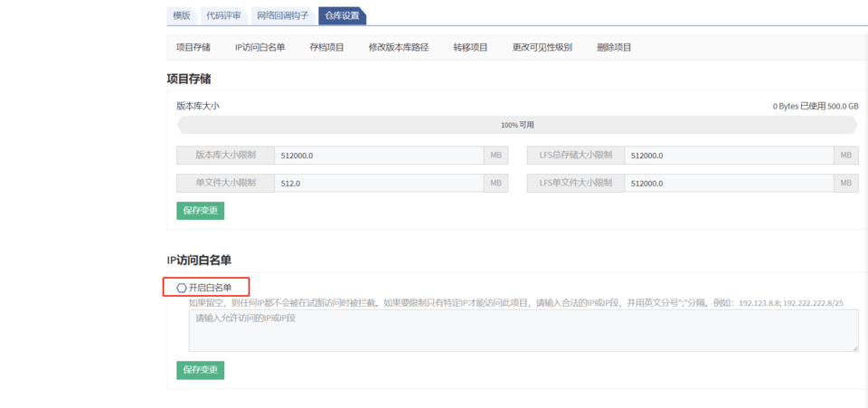Open the 存档项目 section link
Viewport: 868px width, 408px height.
[326, 47]
